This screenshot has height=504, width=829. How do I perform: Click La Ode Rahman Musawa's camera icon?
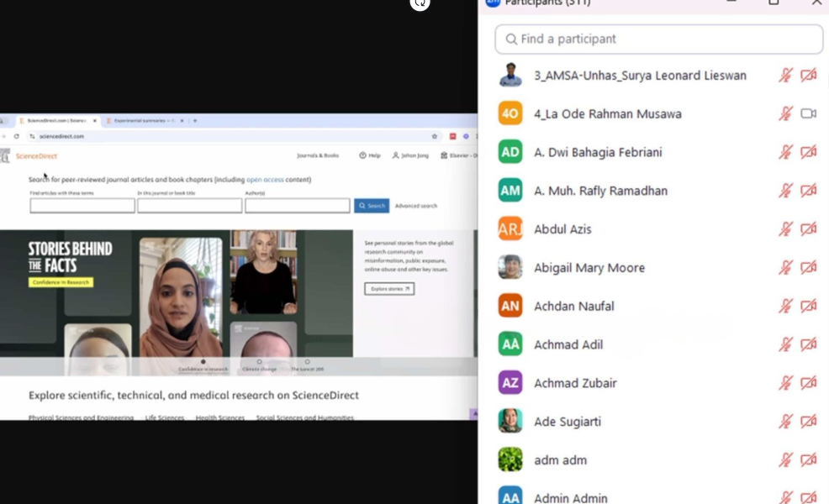[808, 113]
